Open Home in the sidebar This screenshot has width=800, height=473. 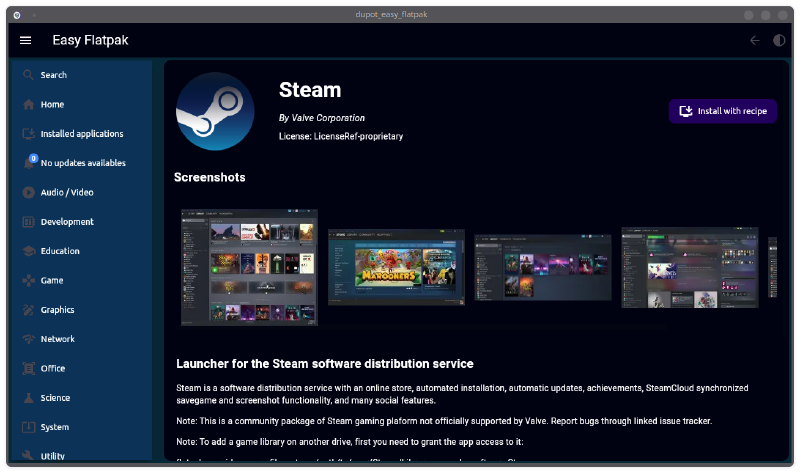(52, 104)
